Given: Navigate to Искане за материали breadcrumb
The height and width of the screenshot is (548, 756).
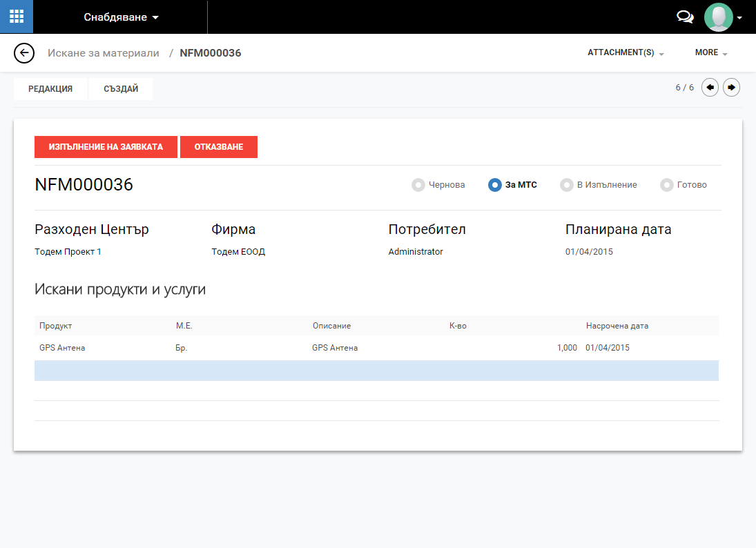Looking at the screenshot, I should click(104, 53).
